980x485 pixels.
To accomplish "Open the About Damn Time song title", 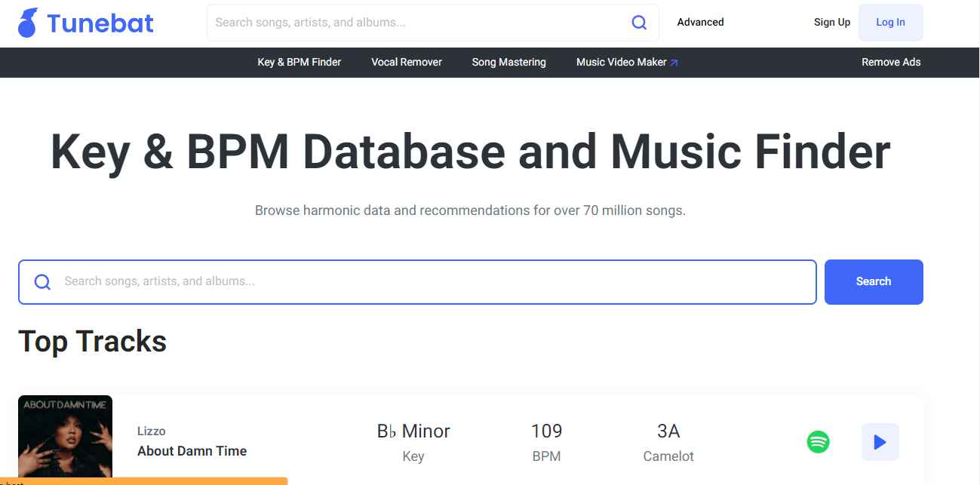I will click(192, 451).
